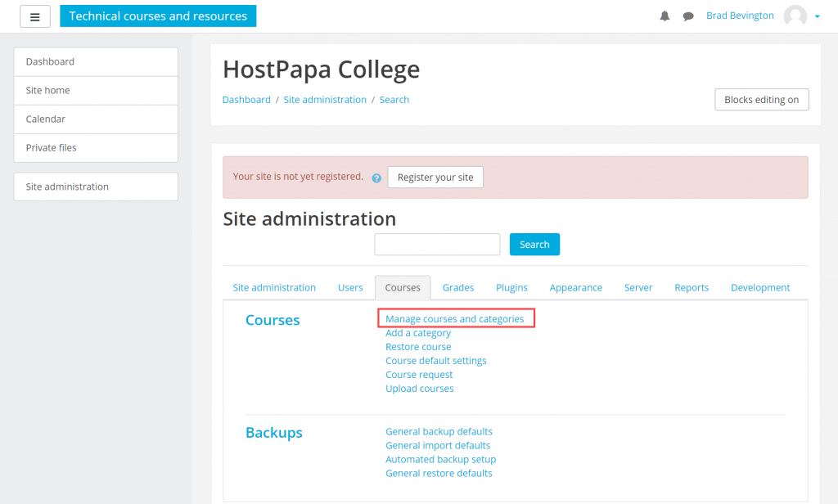Screen dimensions: 838x504
Task: Open Manage courses and categories
Action: point(455,319)
